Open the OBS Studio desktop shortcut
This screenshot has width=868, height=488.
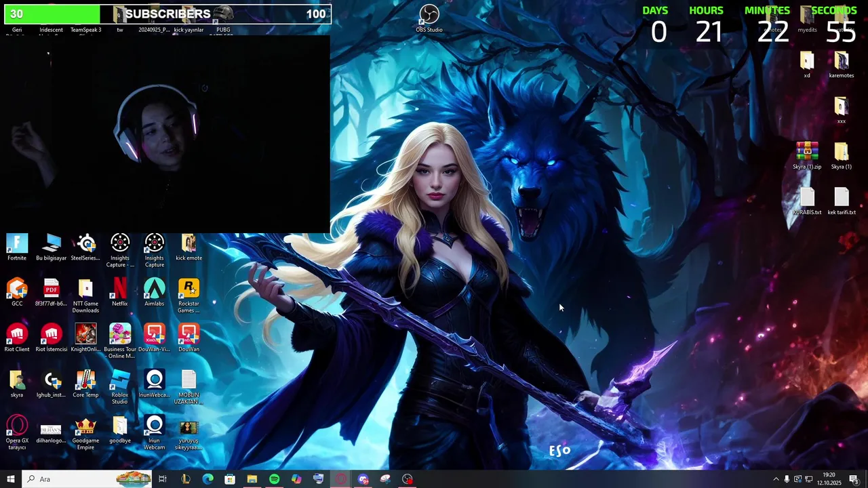pyautogui.click(x=429, y=18)
